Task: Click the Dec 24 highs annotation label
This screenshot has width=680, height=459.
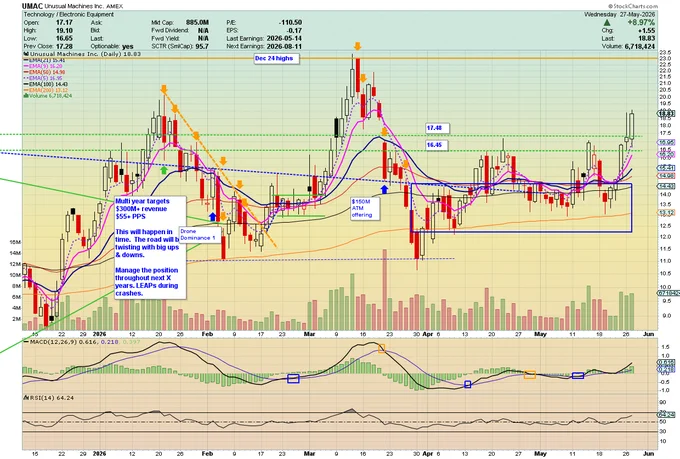Action: point(276,58)
